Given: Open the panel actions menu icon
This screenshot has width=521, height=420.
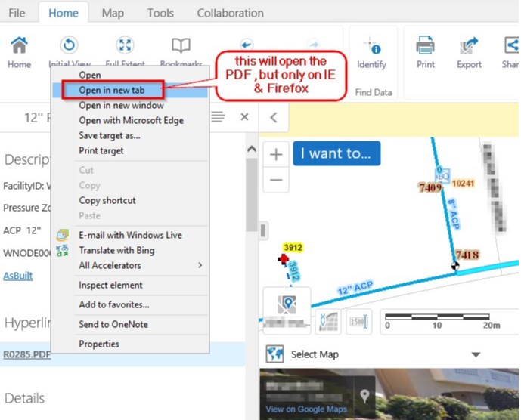Looking at the screenshot, I should [218, 117].
